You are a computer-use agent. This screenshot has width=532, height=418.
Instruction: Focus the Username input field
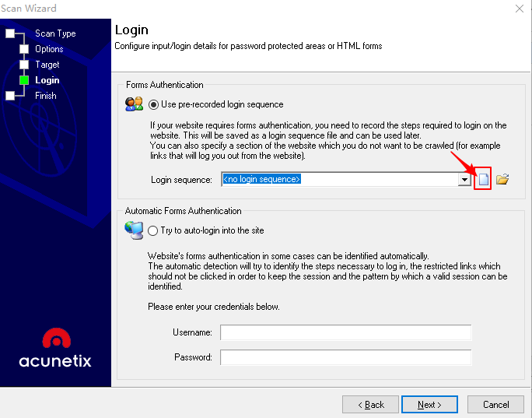point(345,333)
